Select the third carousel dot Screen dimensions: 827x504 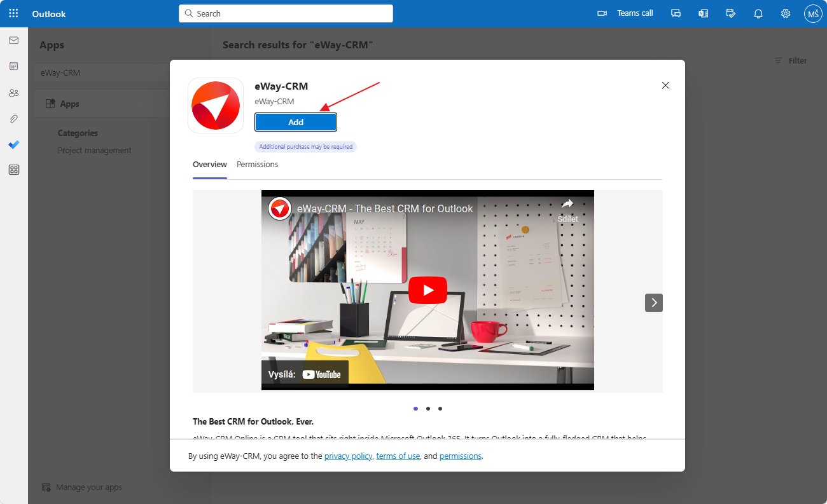click(440, 409)
